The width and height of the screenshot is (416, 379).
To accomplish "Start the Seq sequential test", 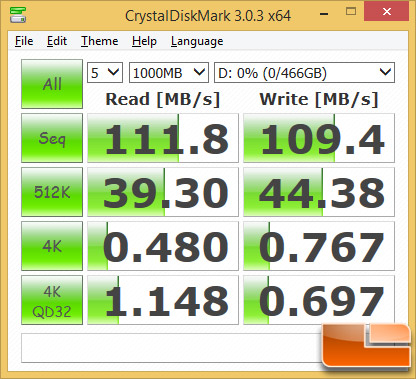I will (52, 138).
